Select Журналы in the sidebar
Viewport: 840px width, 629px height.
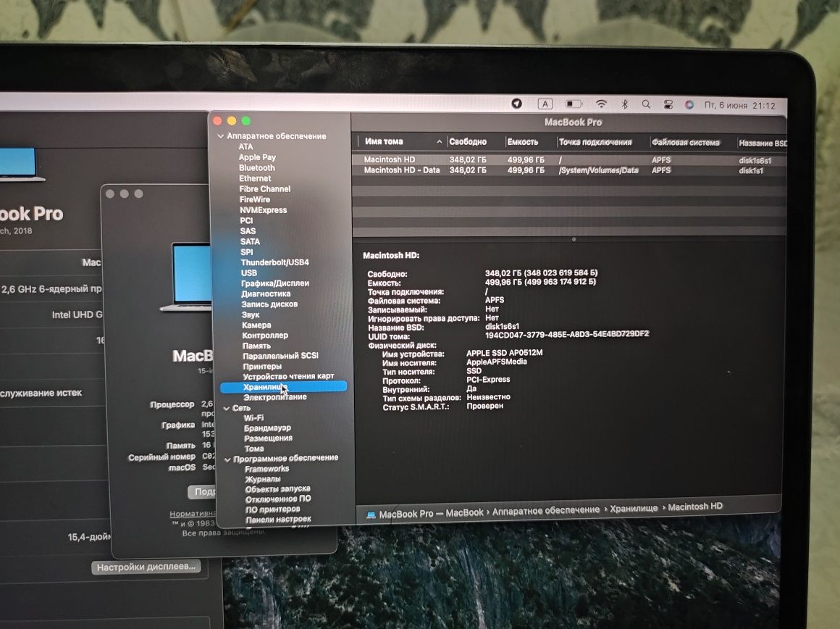[x=262, y=479]
